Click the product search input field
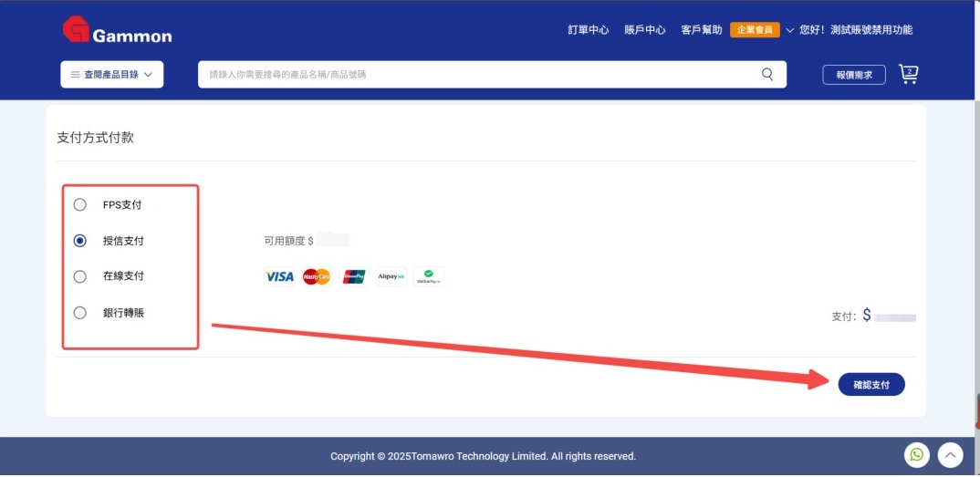This screenshot has width=980, height=477. 474,74
